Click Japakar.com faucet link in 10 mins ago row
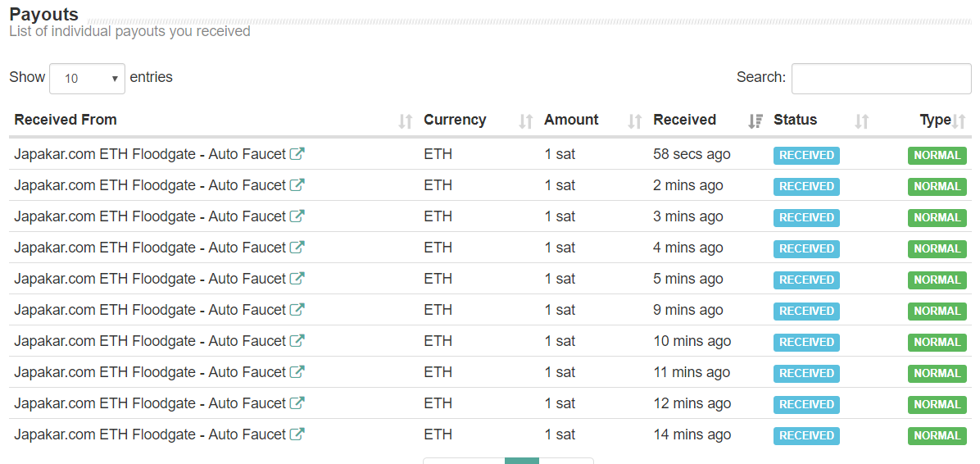 pyautogui.click(x=150, y=341)
